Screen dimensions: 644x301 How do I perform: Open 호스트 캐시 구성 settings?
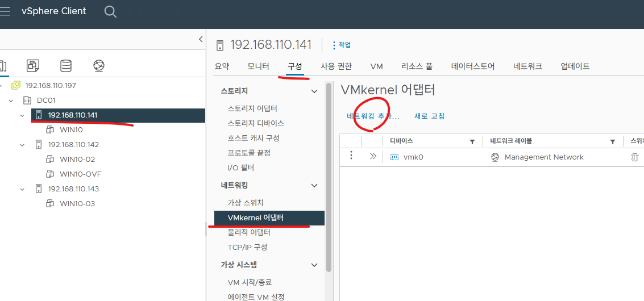coord(254,138)
